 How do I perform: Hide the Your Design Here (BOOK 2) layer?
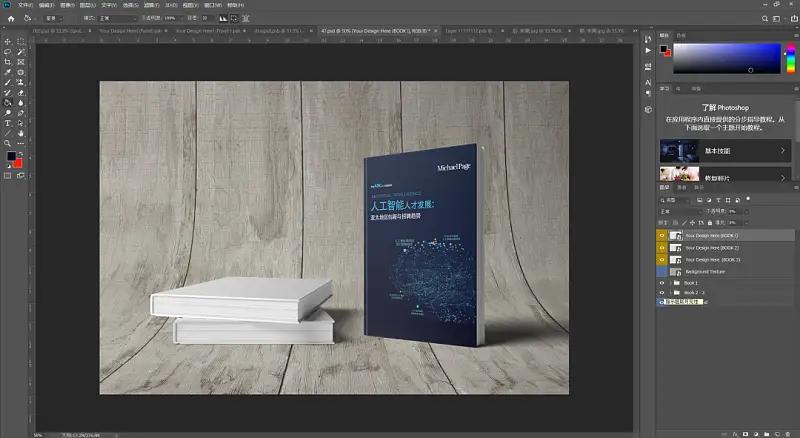pos(662,248)
